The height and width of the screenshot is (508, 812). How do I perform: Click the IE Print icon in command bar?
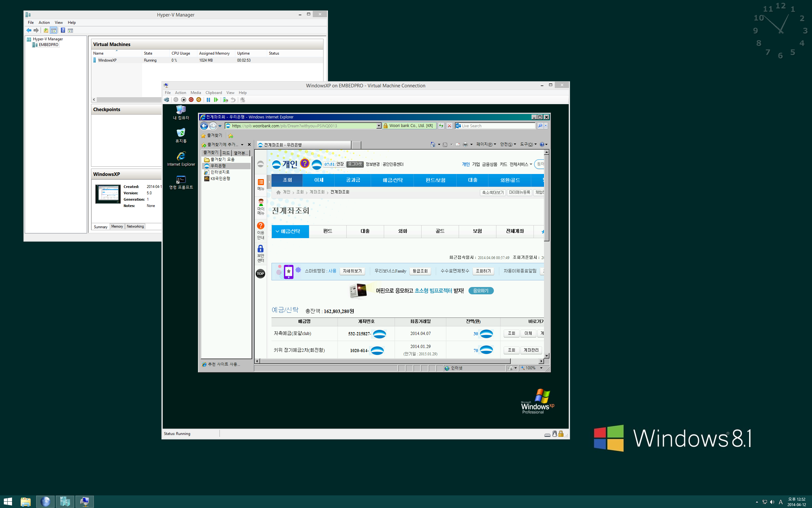(465, 144)
